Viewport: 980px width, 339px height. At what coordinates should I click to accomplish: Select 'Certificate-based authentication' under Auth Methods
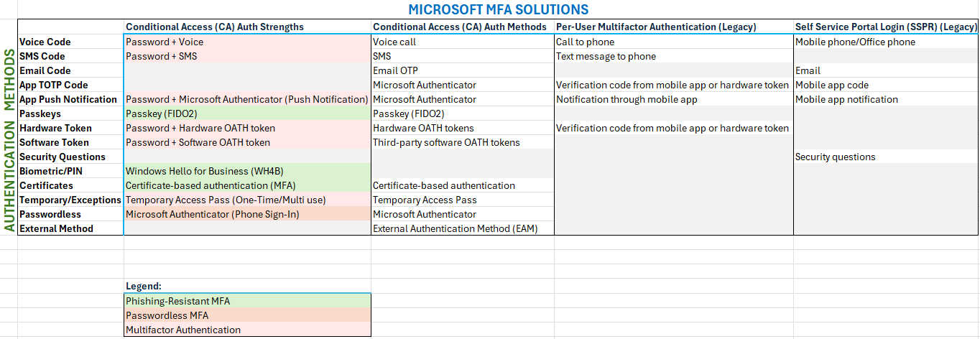[463, 185]
